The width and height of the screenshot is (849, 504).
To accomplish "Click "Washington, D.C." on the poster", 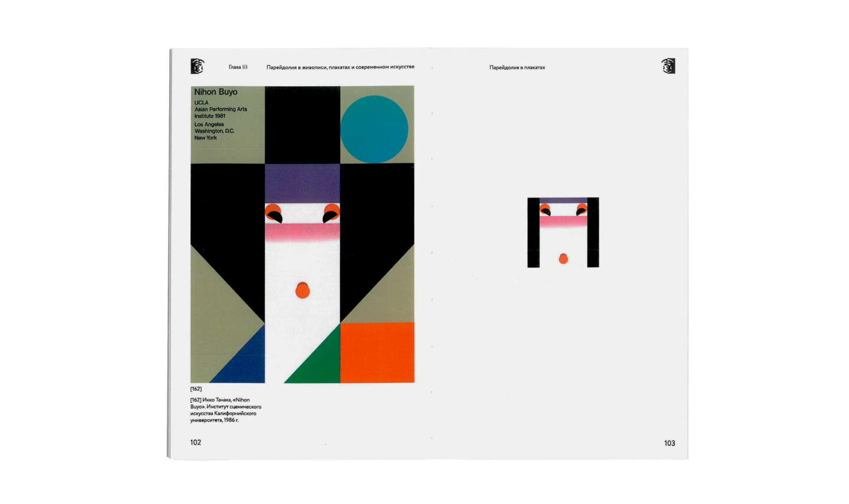I will (x=215, y=131).
